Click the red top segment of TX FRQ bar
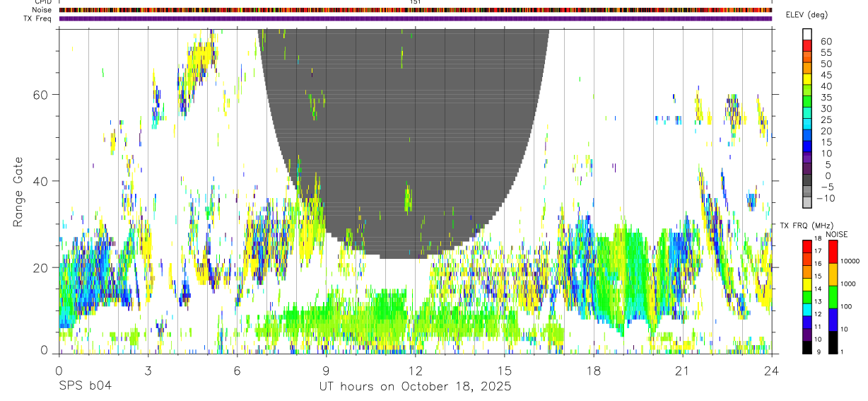Viewport: 868px width, 401px height. (807, 247)
